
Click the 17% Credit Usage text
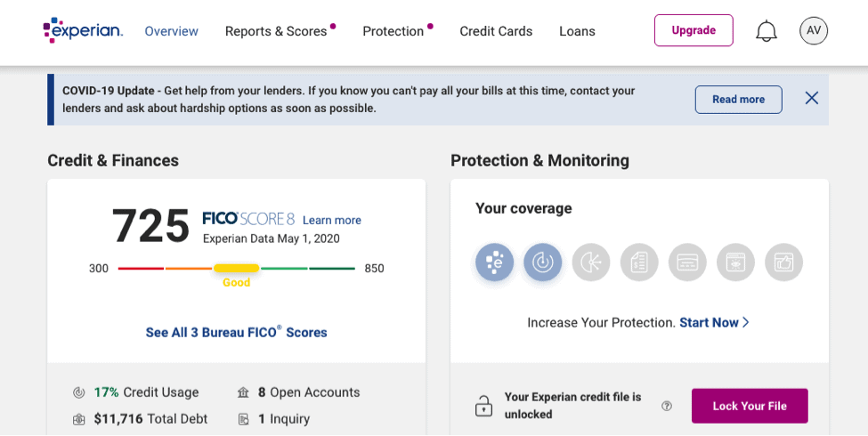pos(146,392)
